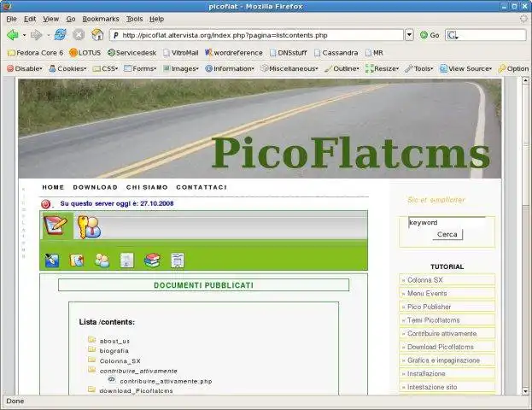Open the Forms toolbar dropdown

(140, 69)
